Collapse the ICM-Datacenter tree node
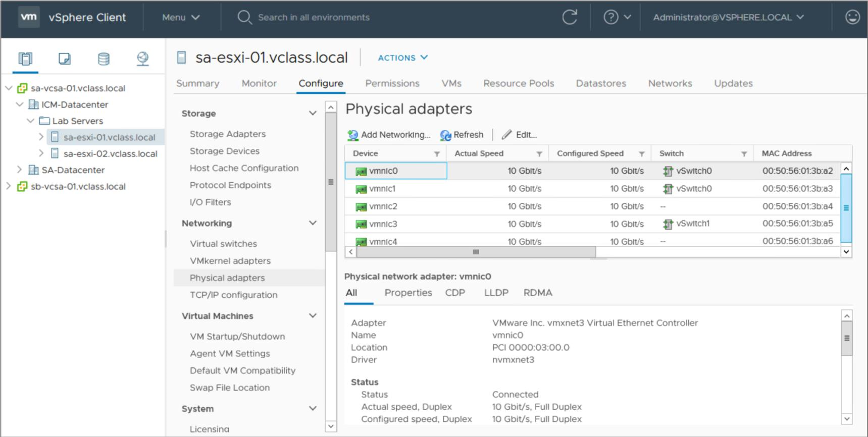This screenshot has height=437, width=868. tap(20, 104)
